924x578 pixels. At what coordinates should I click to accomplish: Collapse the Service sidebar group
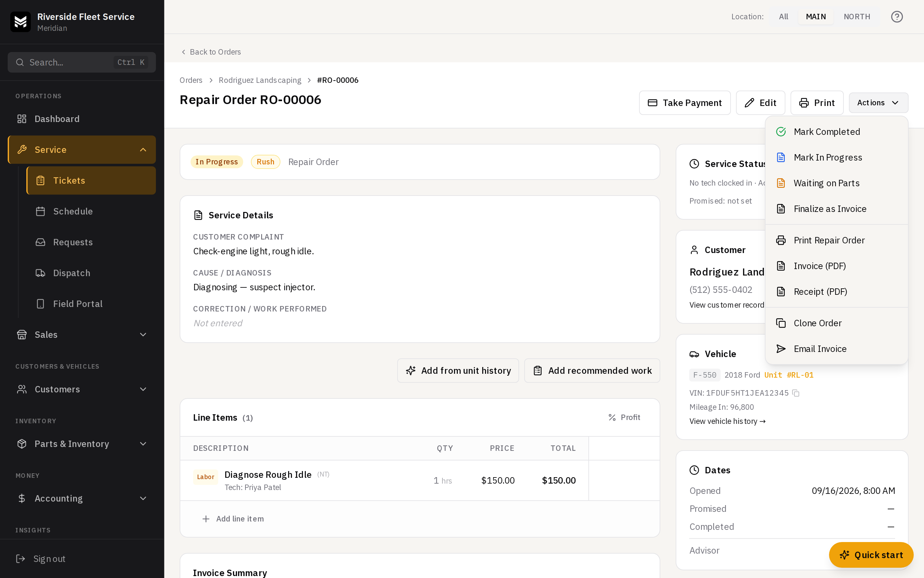tap(82, 150)
